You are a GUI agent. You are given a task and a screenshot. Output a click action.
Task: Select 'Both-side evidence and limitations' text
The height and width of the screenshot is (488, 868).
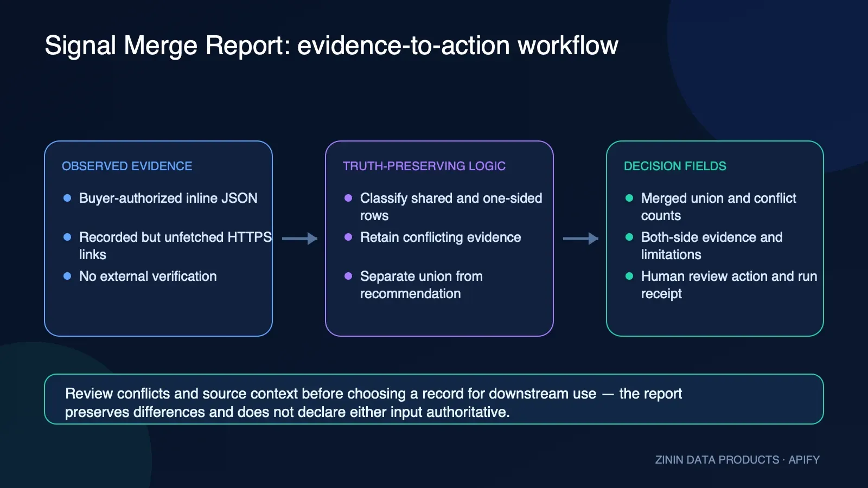click(x=712, y=246)
